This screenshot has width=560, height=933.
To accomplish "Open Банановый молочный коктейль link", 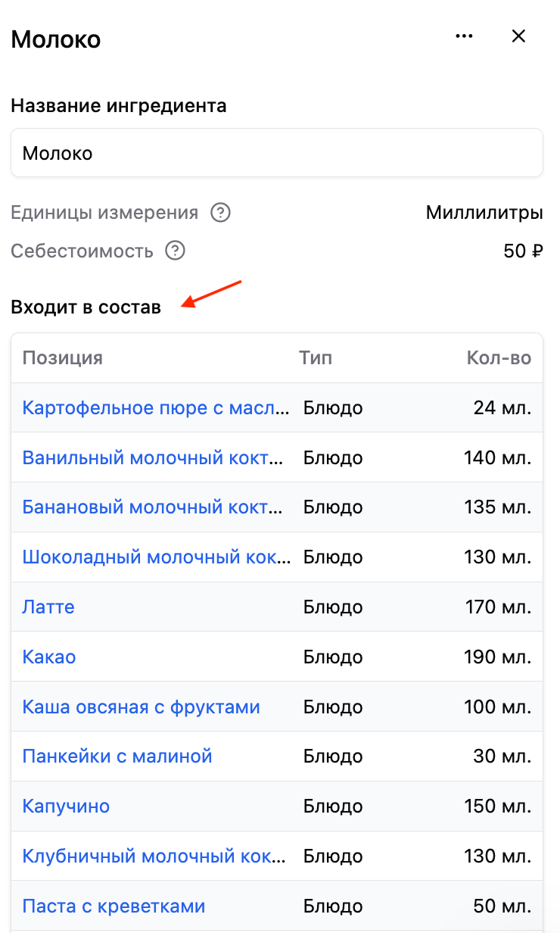I will [x=154, y=507].
